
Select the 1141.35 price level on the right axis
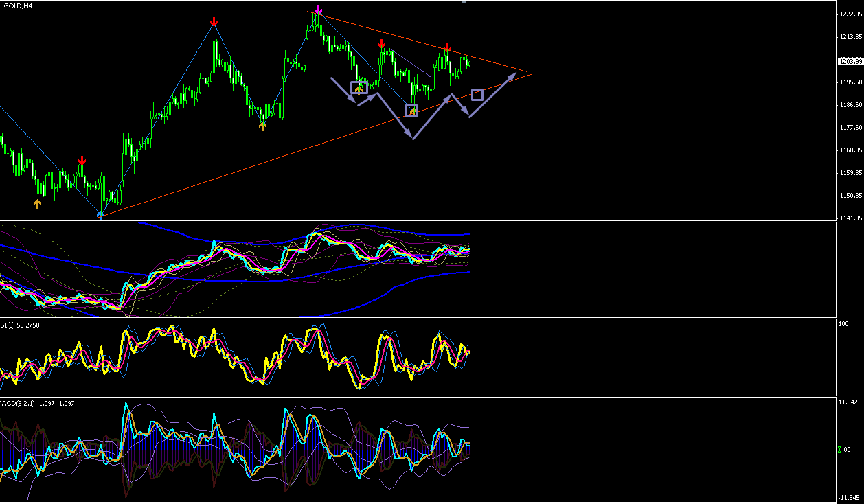pyautogui.click(x=850, y=218)
